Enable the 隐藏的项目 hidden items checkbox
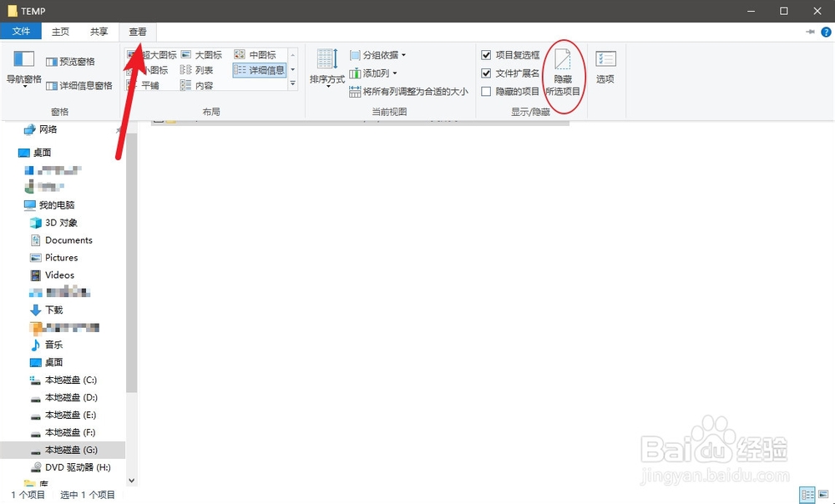Screen dimensions: 835x504 point(487,89)
